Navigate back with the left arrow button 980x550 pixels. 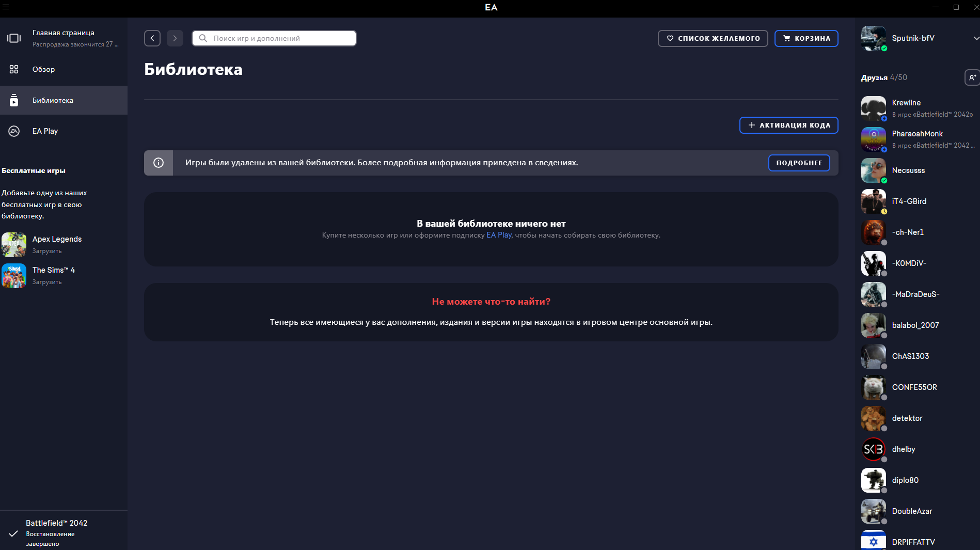tap(152, 38)
